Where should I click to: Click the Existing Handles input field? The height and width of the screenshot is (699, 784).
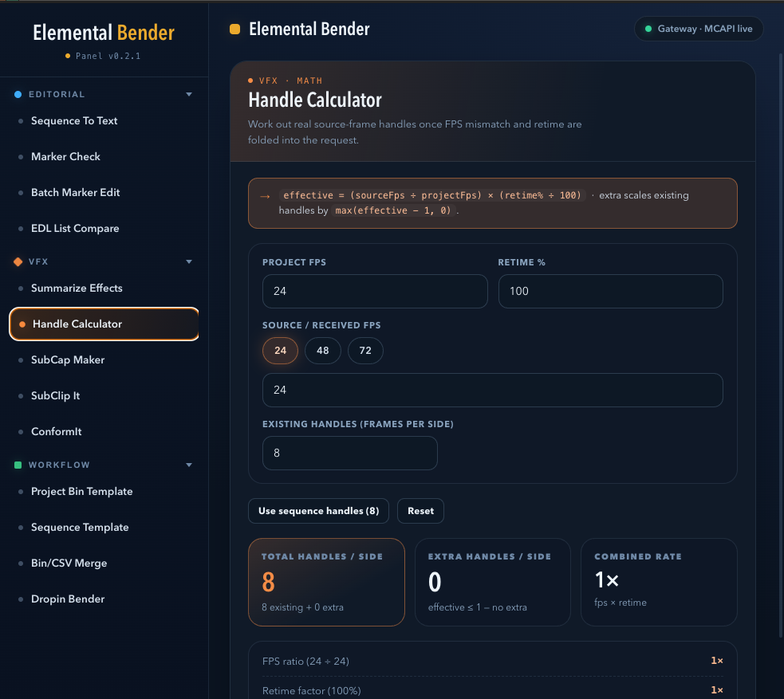(350, 454)
